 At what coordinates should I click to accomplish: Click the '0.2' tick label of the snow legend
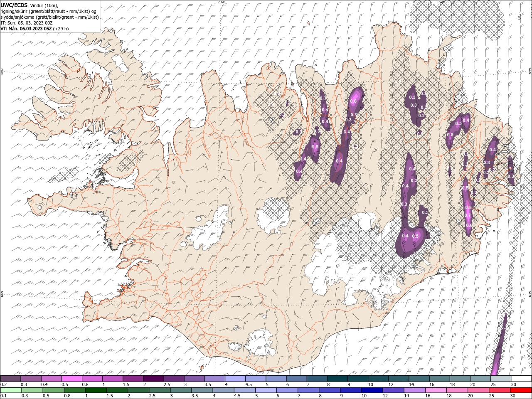pyautogui.click(x=3, y=384)
